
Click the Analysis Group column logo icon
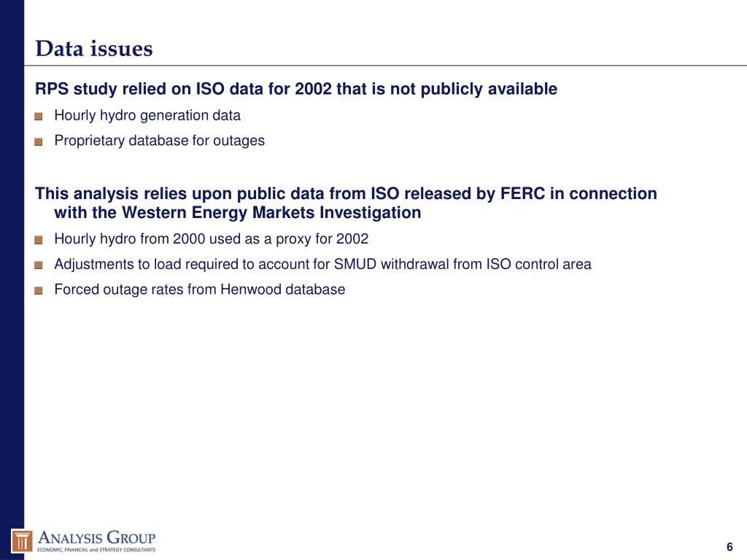21,542
